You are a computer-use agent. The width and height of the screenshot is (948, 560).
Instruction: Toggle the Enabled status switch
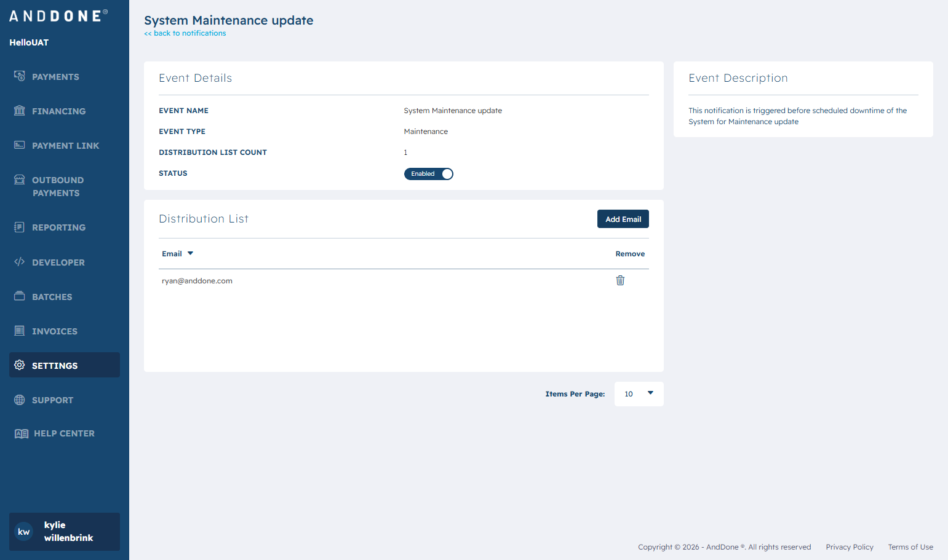coord(429,174)
